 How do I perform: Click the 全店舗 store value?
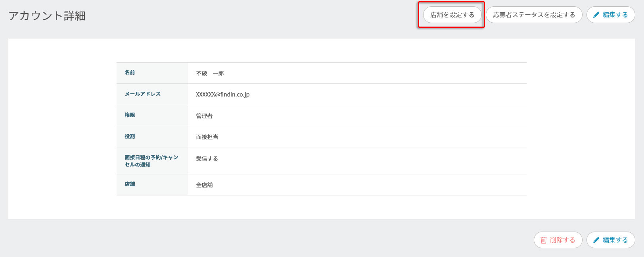[204, 185]
